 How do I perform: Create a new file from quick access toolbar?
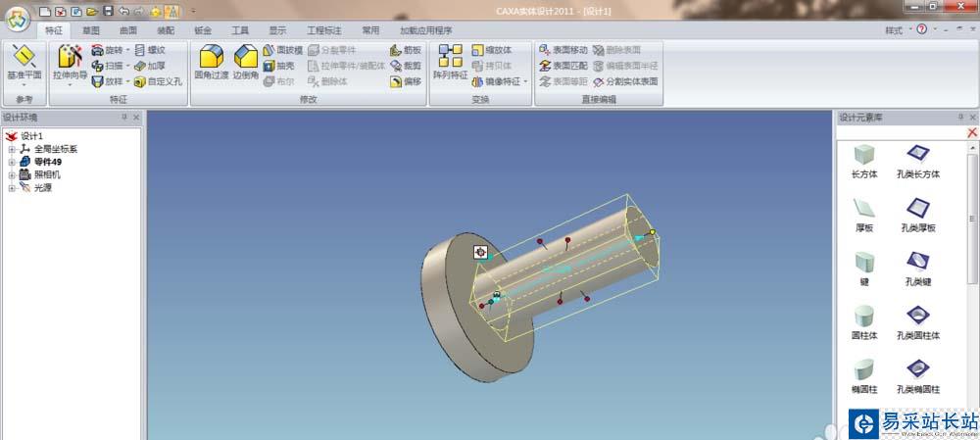44,11
